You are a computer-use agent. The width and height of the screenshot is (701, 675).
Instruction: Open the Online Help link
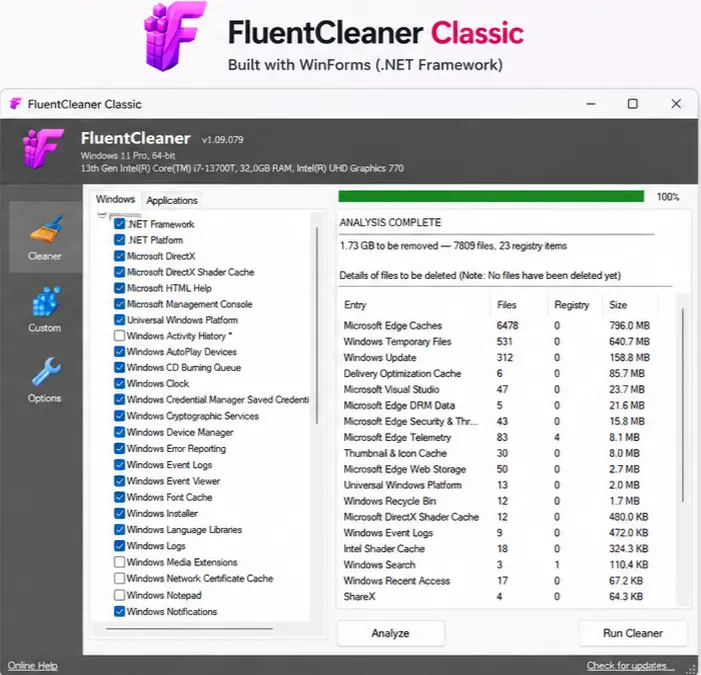coord(33,666)
